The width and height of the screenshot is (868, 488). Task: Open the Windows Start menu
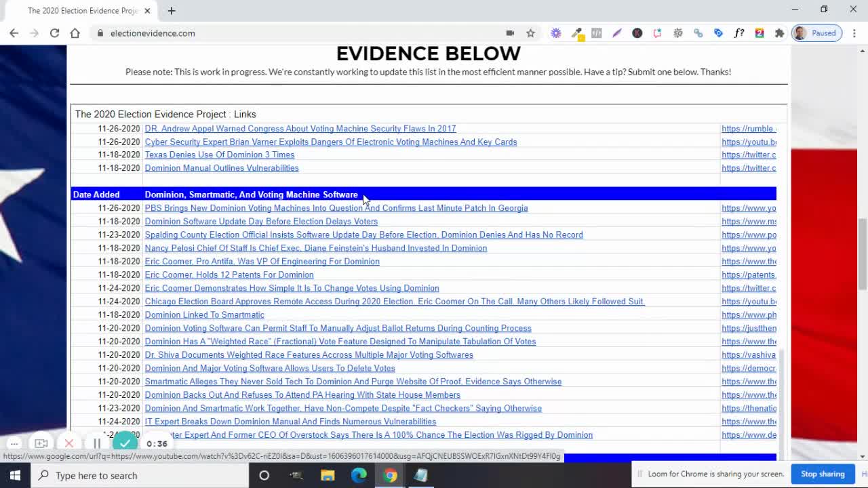pos(15,475)
